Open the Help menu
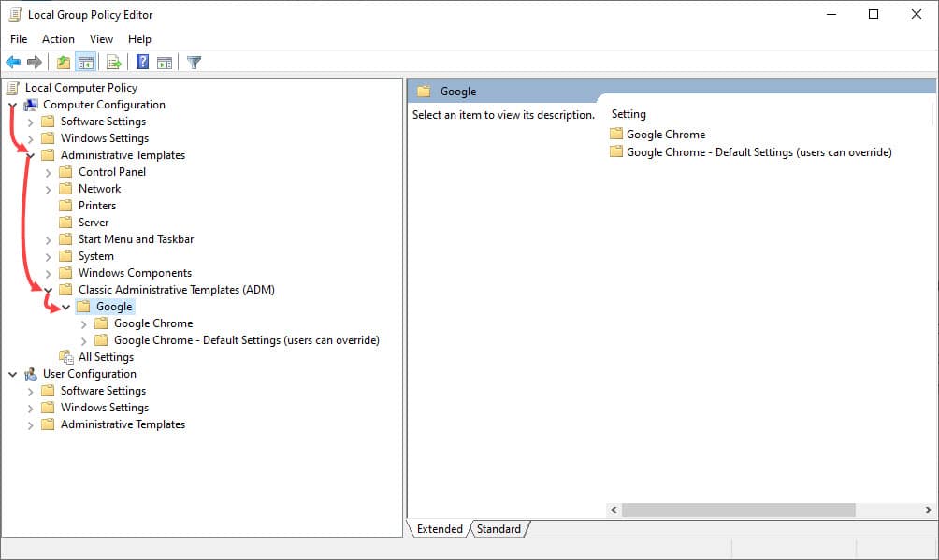The height and width of the screenshot is (560, 939). tap(139, 39)
